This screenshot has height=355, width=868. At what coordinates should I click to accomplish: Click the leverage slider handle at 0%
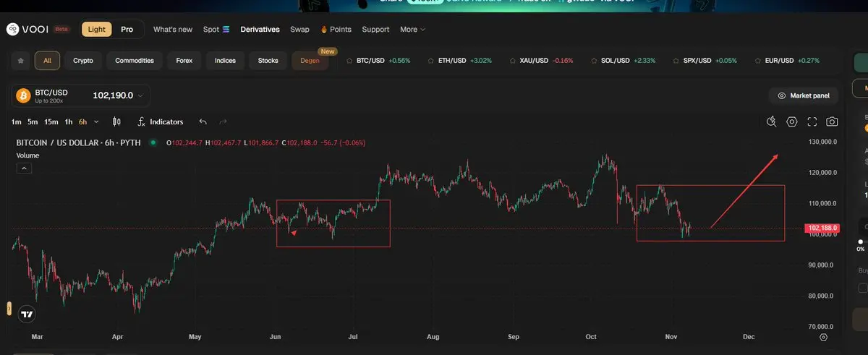click(860, 241)
